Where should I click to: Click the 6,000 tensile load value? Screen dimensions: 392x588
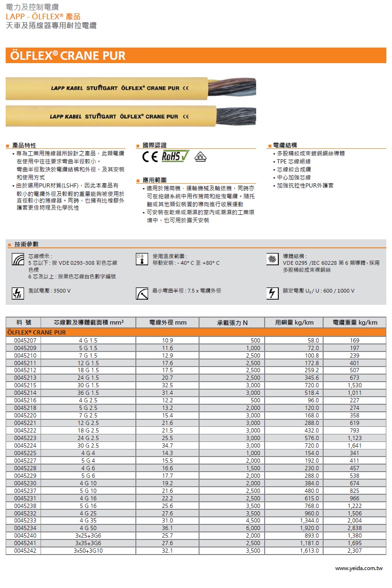[253, 528]
